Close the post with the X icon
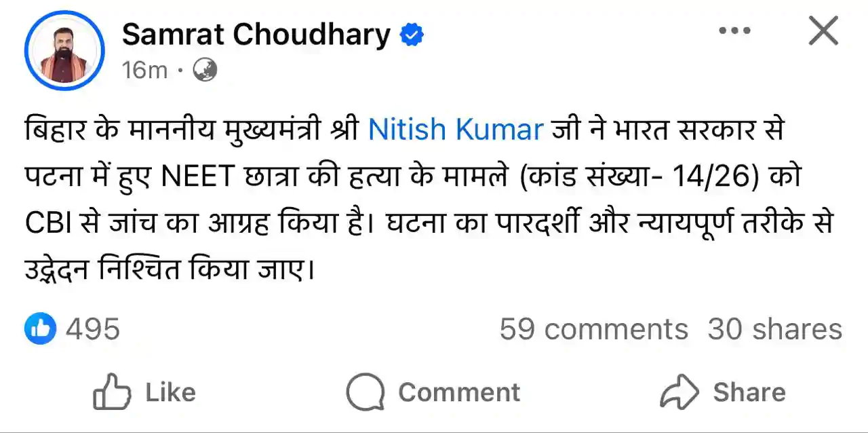The height and width of the screenshot is (433, 868). (x=823, y=31)
